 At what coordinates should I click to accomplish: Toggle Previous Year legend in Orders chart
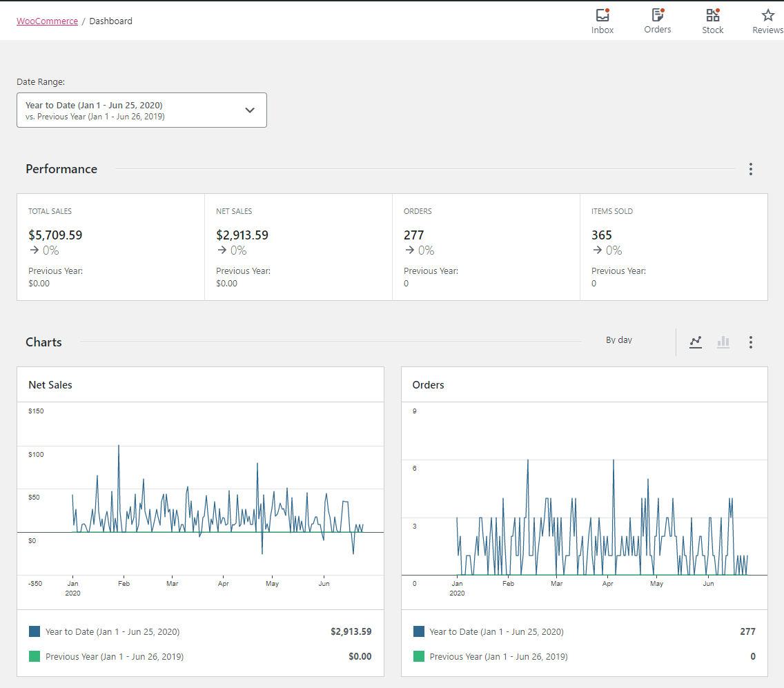click(x=498, y=656)
